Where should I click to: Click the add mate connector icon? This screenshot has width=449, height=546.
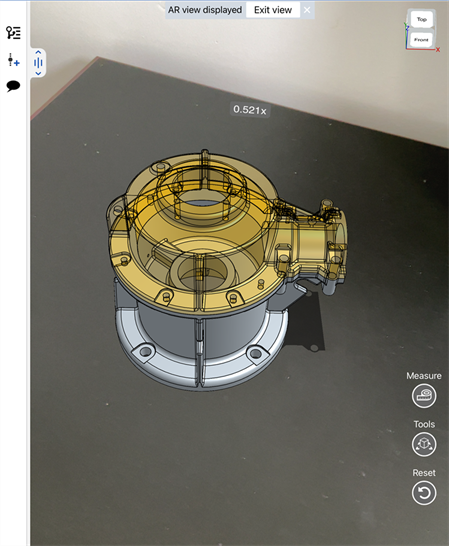13,60
